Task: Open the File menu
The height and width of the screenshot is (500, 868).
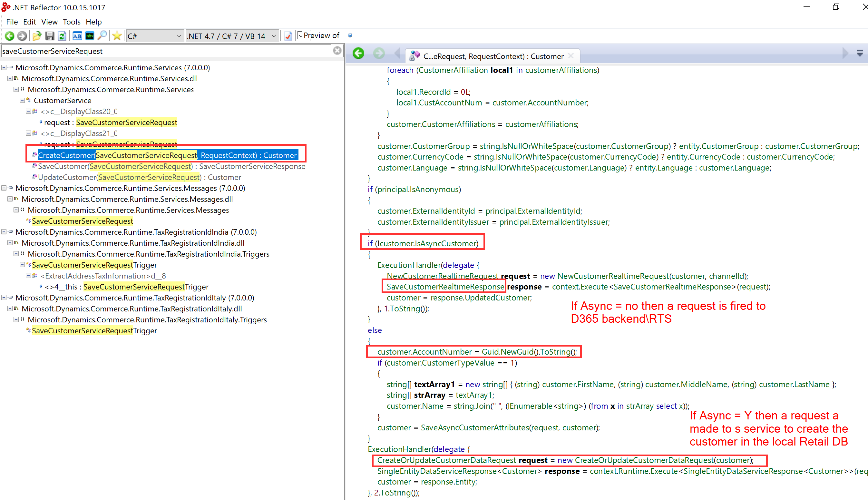Action: pos(12,22)
